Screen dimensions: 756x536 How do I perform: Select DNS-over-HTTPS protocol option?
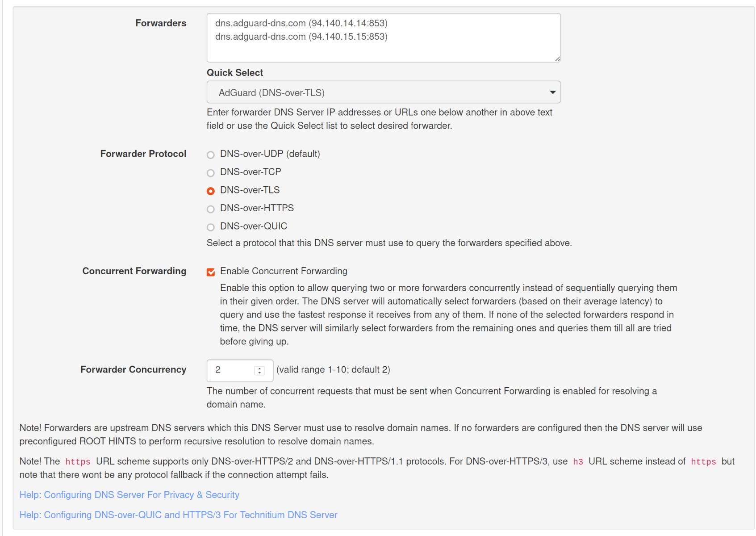(x=211, y=209)
